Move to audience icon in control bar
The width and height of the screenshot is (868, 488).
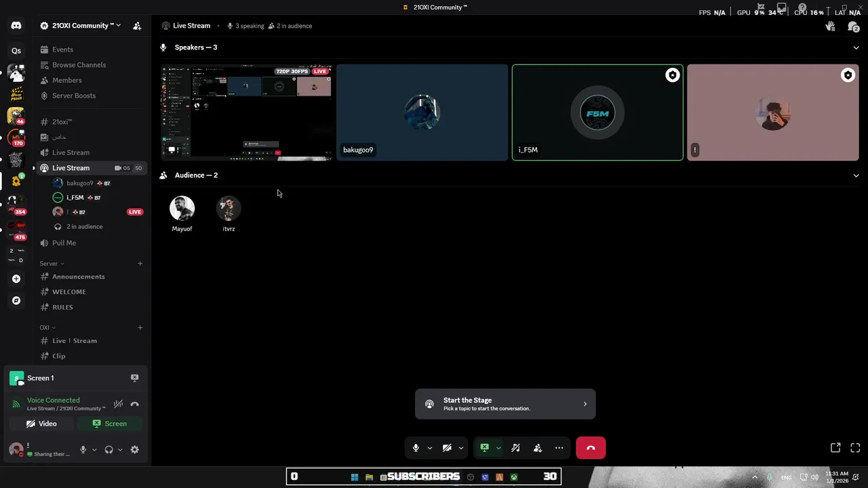[538, 448]
